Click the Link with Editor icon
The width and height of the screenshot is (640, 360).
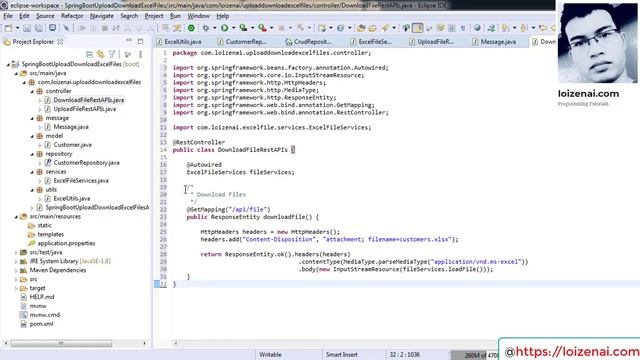(100, 54)
